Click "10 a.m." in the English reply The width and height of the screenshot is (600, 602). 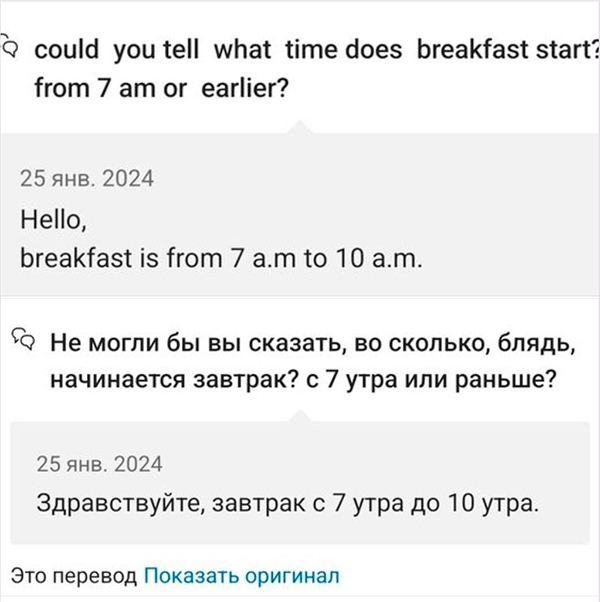378,258
